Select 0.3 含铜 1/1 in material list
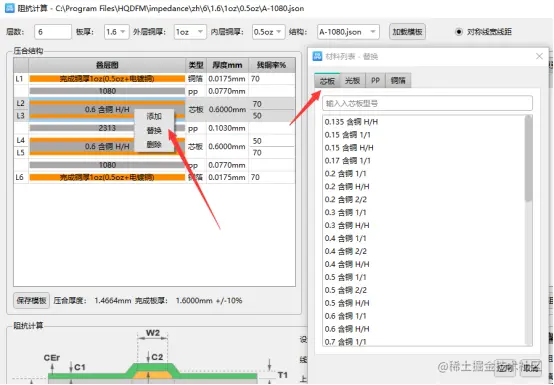Screen dimensions: 554x385 (x=346, y=213)
